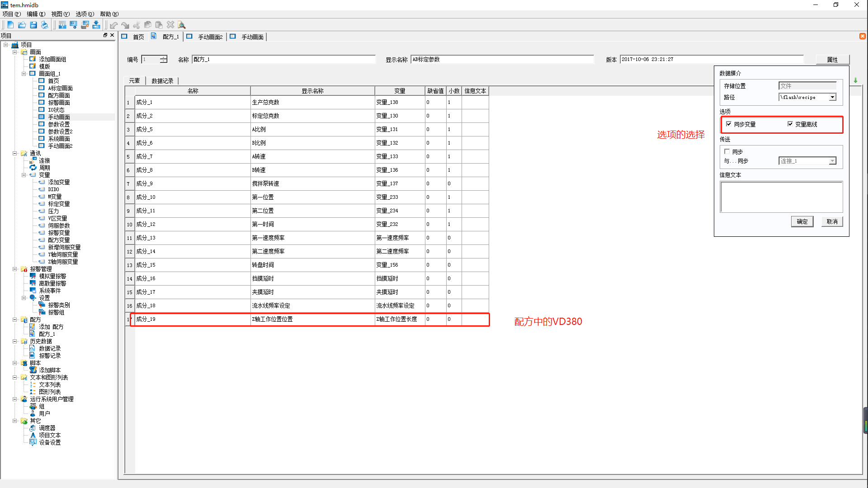Click the 确定 confirm button
The width and height of the screenshot is (868, 488).
pos(802,221)
